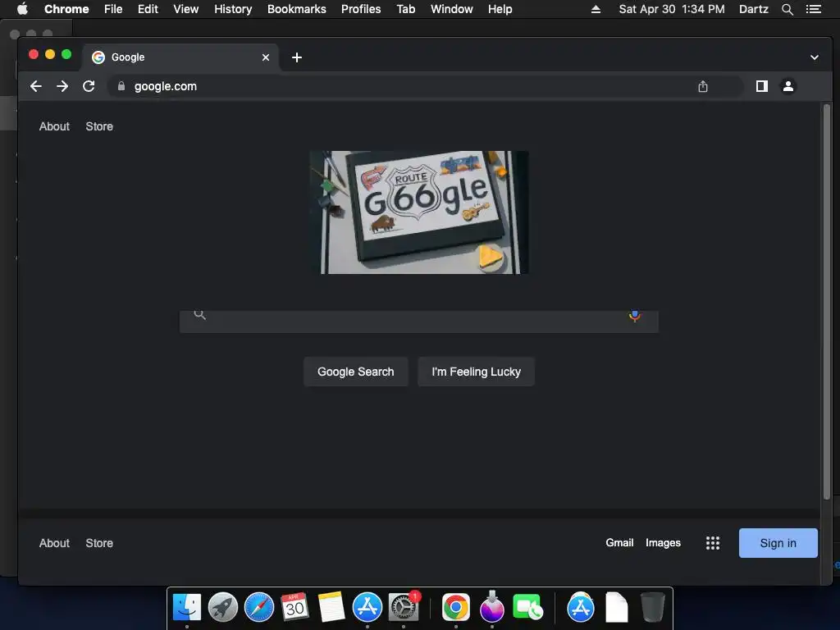The width and height of the screenshot is (840, 630).
Task: Sign in to Google account
Action: click(778, 543)
